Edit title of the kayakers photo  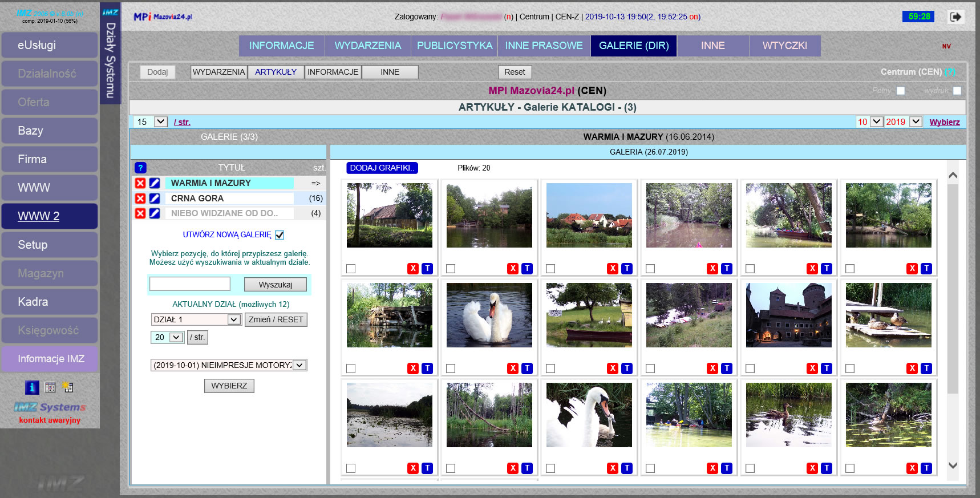click(727, 468)
